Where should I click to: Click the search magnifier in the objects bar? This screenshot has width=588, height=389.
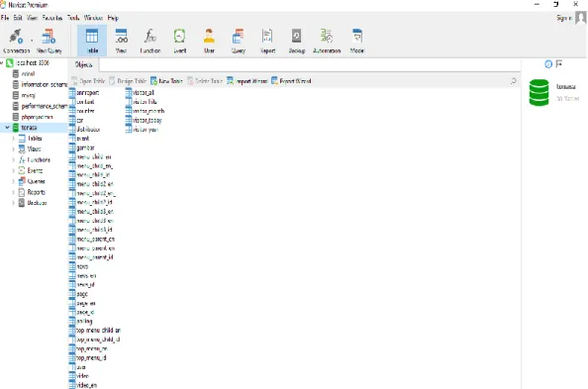pyautogui.click(x=514, y=80)
